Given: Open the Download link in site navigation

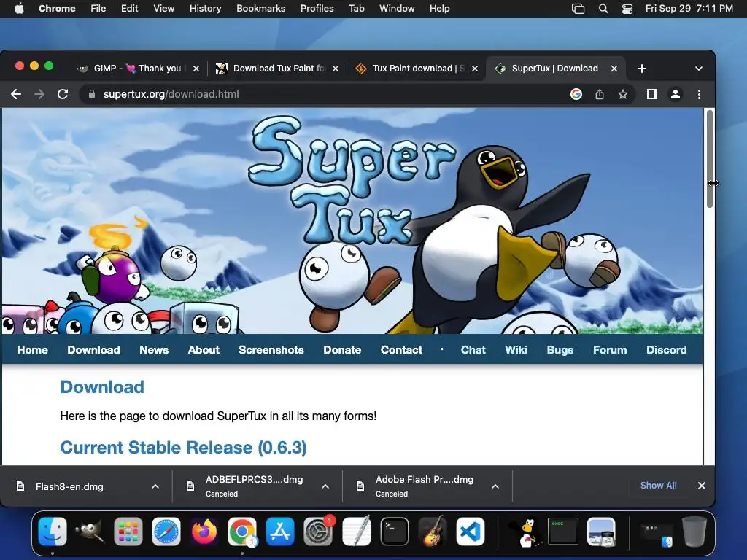Looking at the screenshot, I should pos(93,350).
